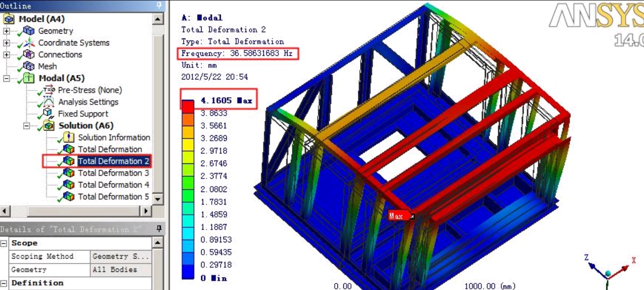Pin the Outline panel with the pushpin
Viewport: 644px width, 290px height.
(159, 5)
